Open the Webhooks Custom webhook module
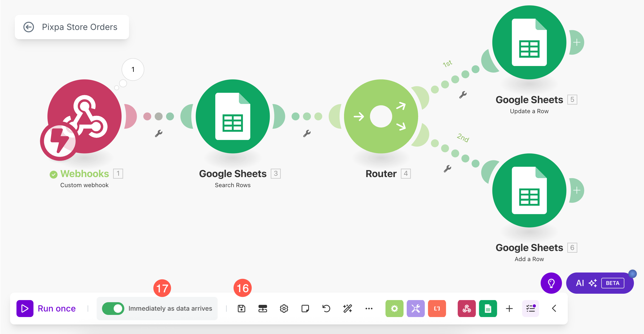This screenshot has height=334, width=644. (x=84, y=116)
